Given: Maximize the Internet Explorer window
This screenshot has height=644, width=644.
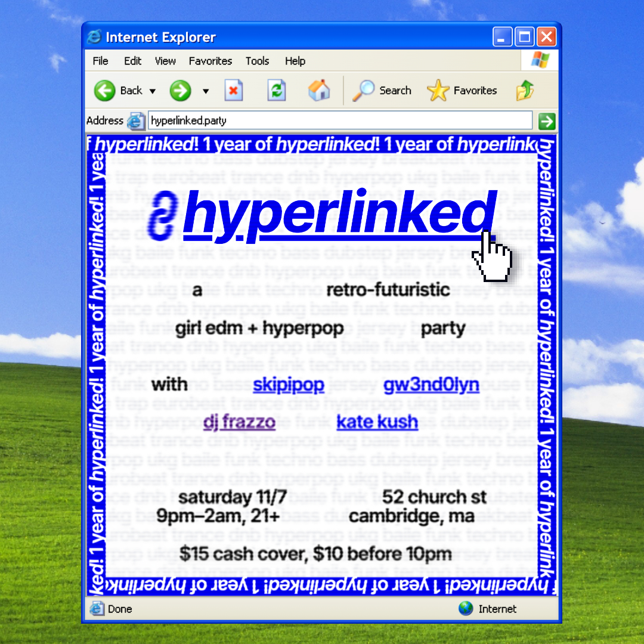Looking at the screenshot, I should 525,37.
